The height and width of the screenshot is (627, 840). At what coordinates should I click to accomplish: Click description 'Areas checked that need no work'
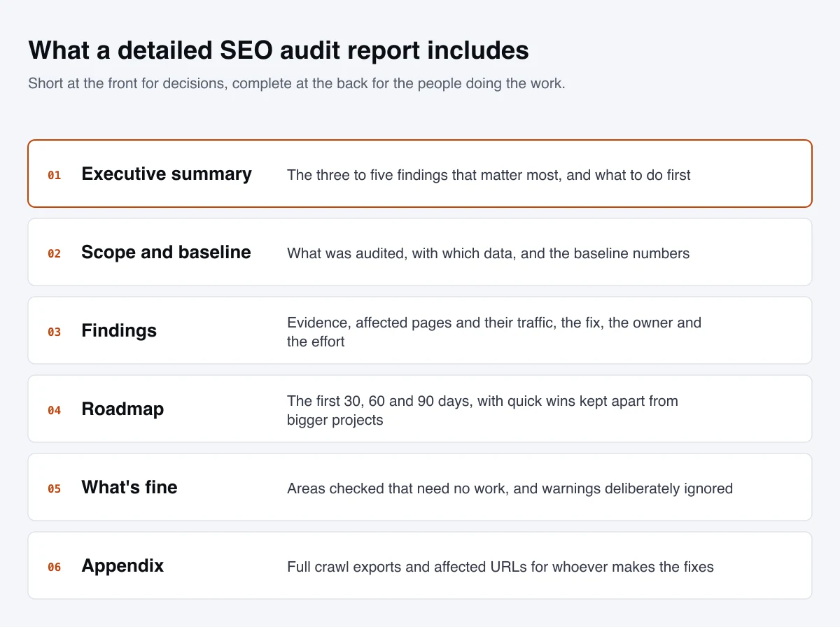click(x=510, y=488)
